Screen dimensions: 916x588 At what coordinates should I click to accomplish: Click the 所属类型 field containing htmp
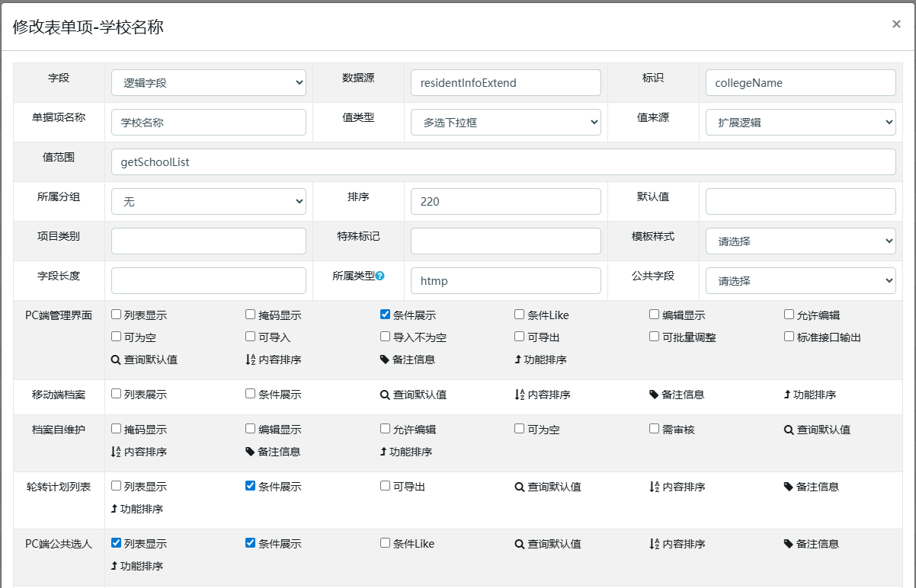[506, 280]
